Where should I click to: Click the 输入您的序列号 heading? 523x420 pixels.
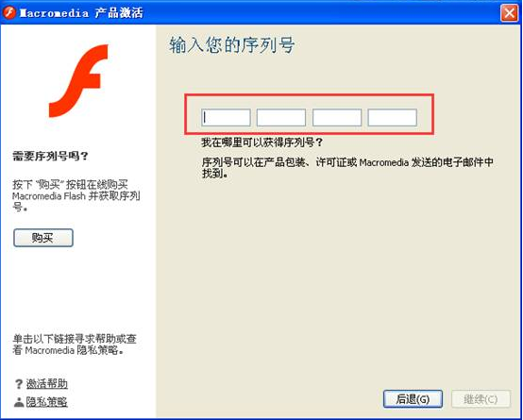[232, 45]
